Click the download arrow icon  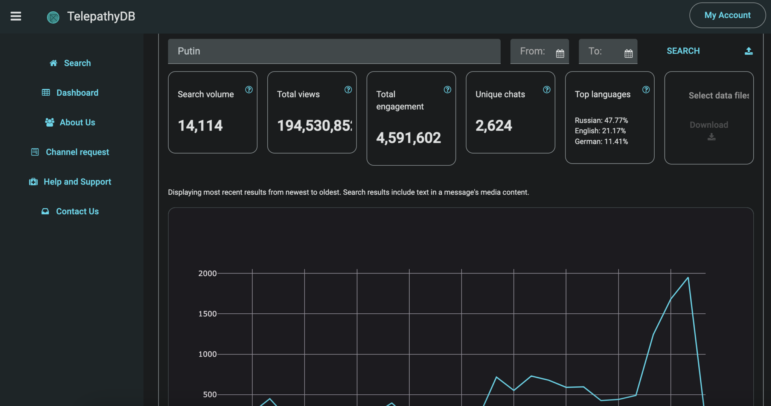coord(711,137)
